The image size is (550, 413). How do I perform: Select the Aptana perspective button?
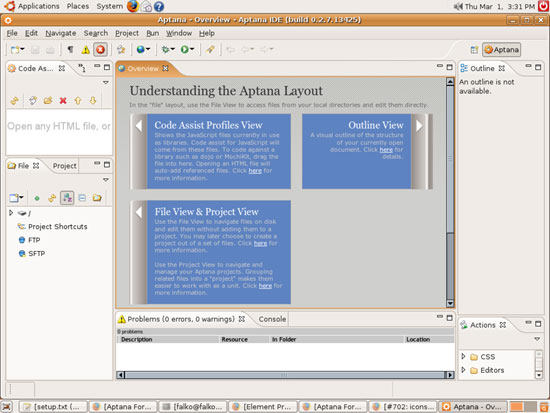click(501, 50)
